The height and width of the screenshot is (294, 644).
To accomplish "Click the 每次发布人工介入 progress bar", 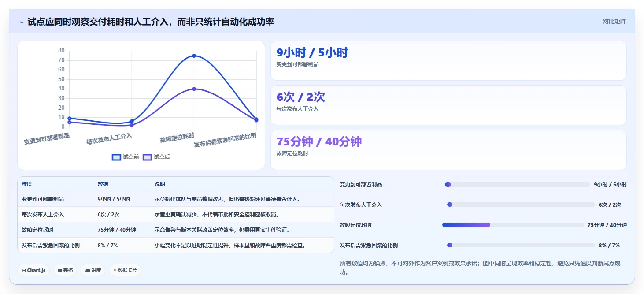I will click(521, 205).
